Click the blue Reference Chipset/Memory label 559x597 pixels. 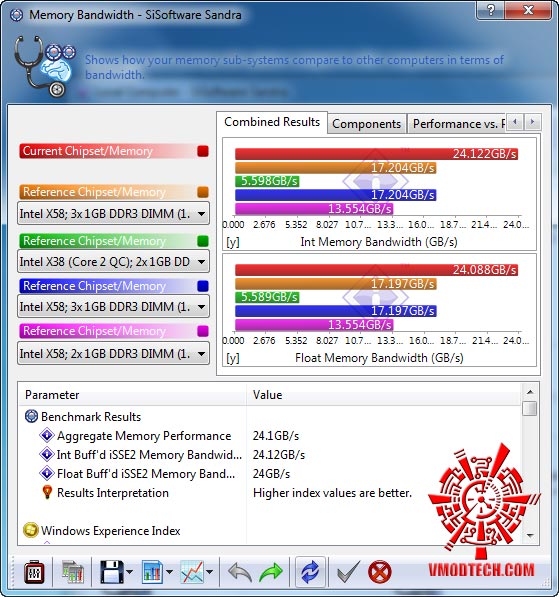(x=94, y=286)
